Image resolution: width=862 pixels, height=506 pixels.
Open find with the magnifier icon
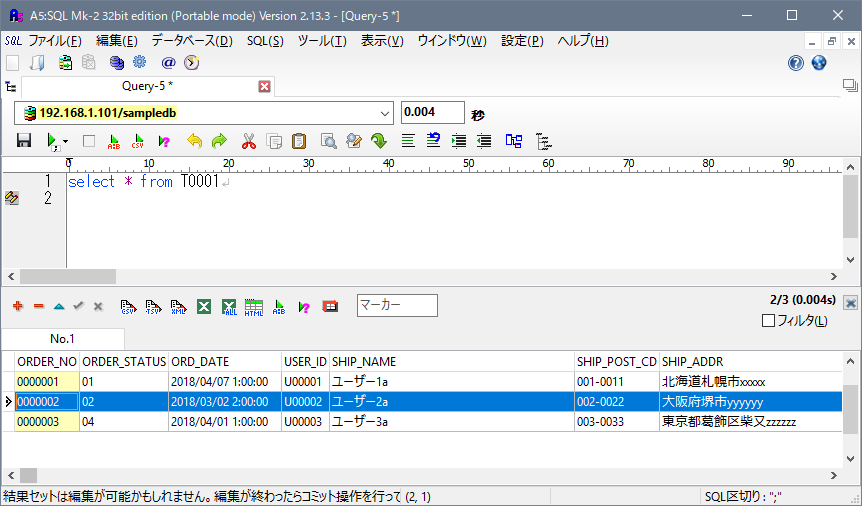click(x=329, y=141)
